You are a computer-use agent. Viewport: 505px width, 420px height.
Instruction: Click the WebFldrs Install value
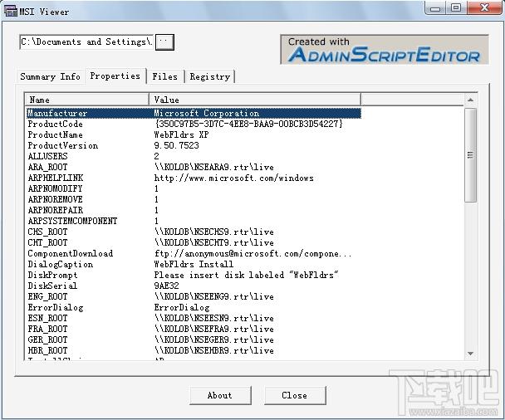194,264
